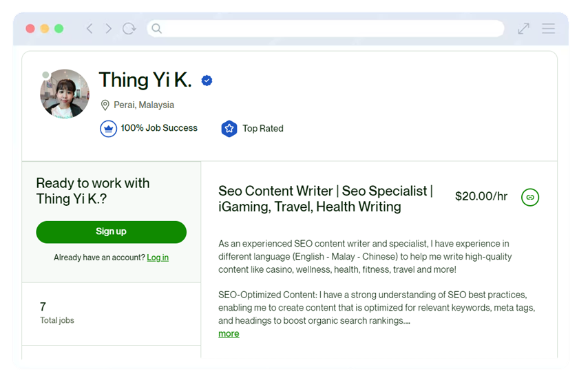Click the $20.00/hr hourly rate

point(481,197)
